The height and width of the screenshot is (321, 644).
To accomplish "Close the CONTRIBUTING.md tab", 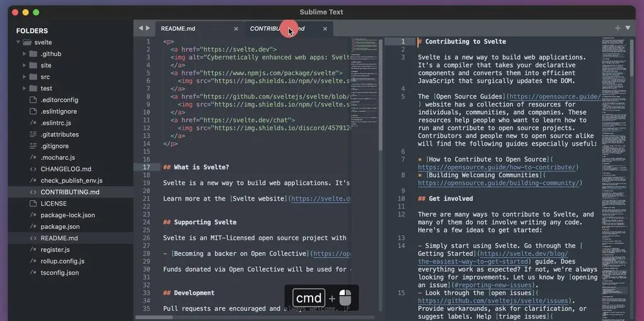I will (x=325, y=28).
